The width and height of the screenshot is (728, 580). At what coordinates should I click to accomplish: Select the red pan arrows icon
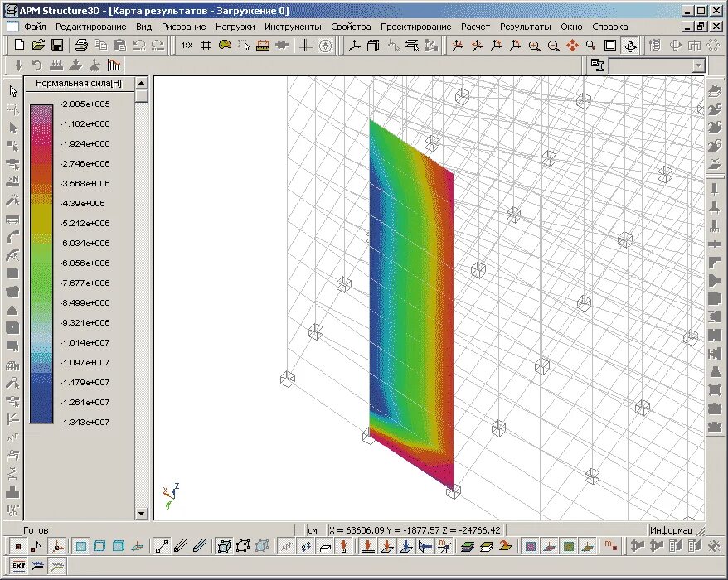coord(572,46)
